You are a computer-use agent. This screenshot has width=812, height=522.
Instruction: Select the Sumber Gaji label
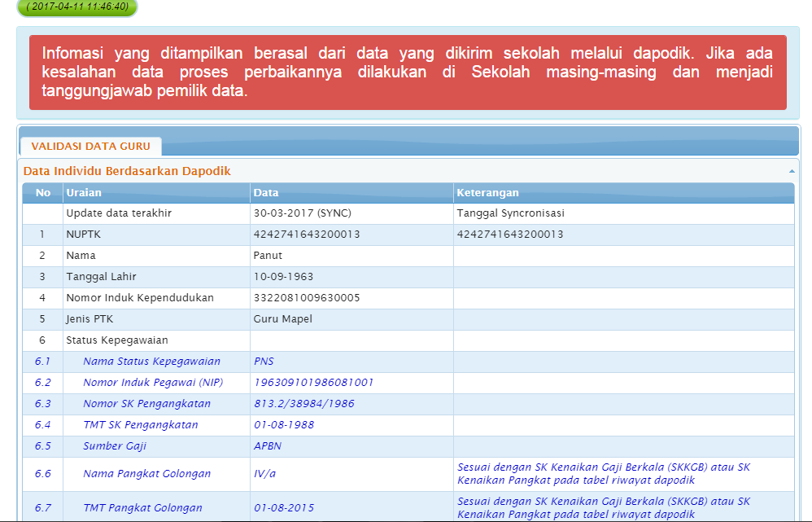click(x=115, y=446)
